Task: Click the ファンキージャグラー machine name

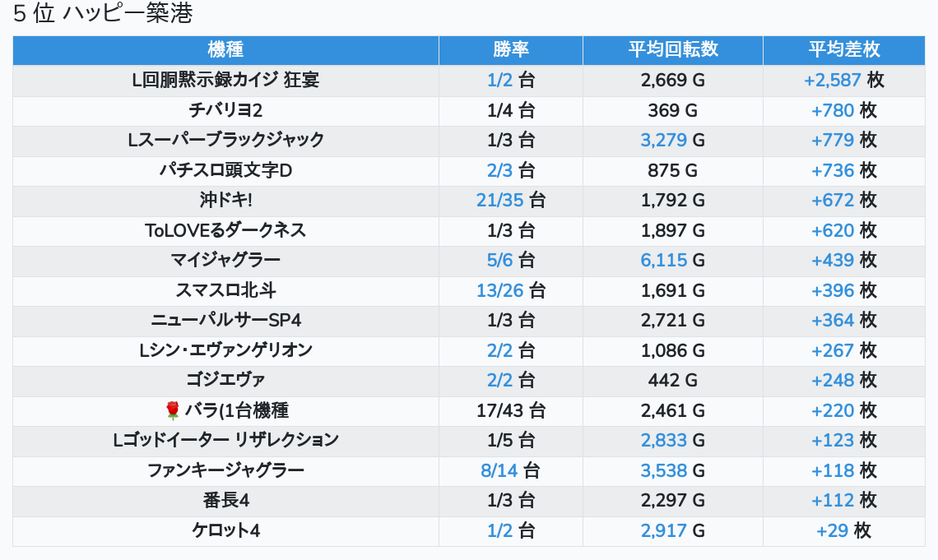Action: click(x=225, y=470)
